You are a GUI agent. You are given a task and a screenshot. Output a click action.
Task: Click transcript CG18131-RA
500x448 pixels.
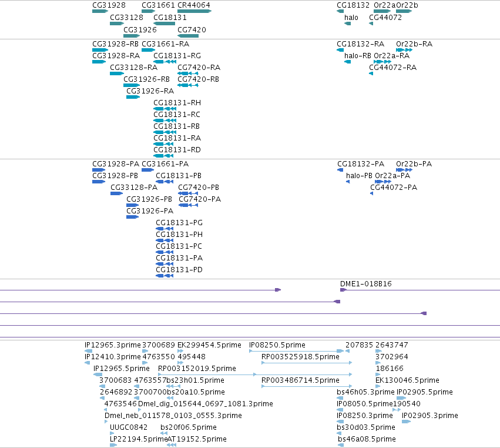[x=177, y=138]
